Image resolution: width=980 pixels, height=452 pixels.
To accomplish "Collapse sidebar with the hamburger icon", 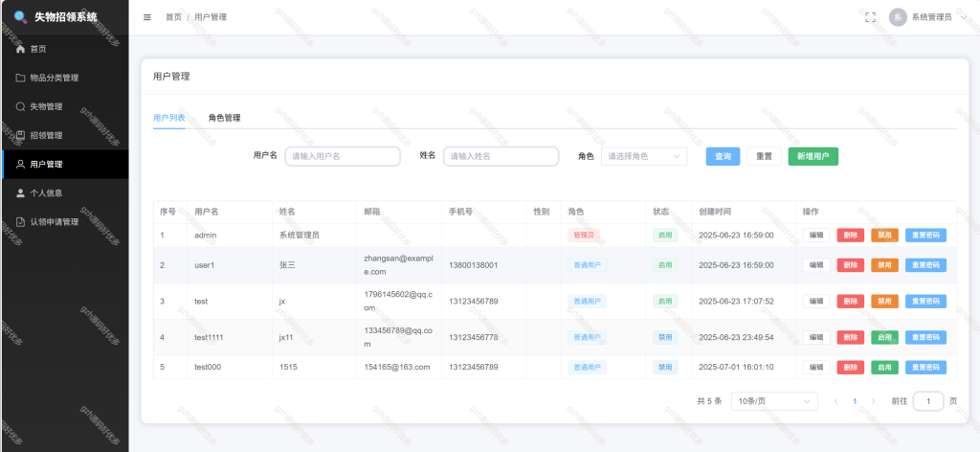I will 147,17.
